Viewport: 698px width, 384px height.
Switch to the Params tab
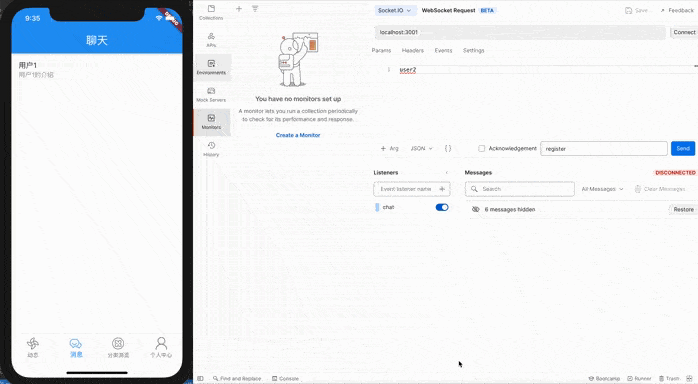click(x=381, y=51)
